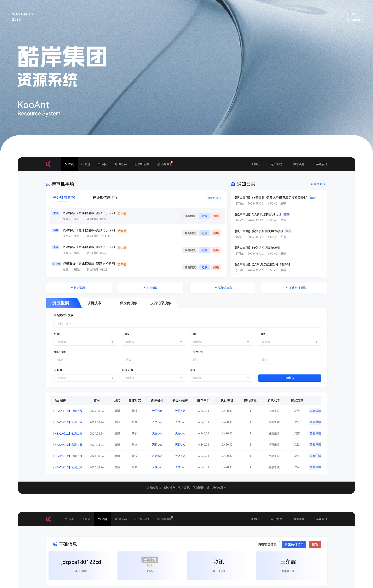Expand the 专业度 dropdown

[x=85, y=378]
